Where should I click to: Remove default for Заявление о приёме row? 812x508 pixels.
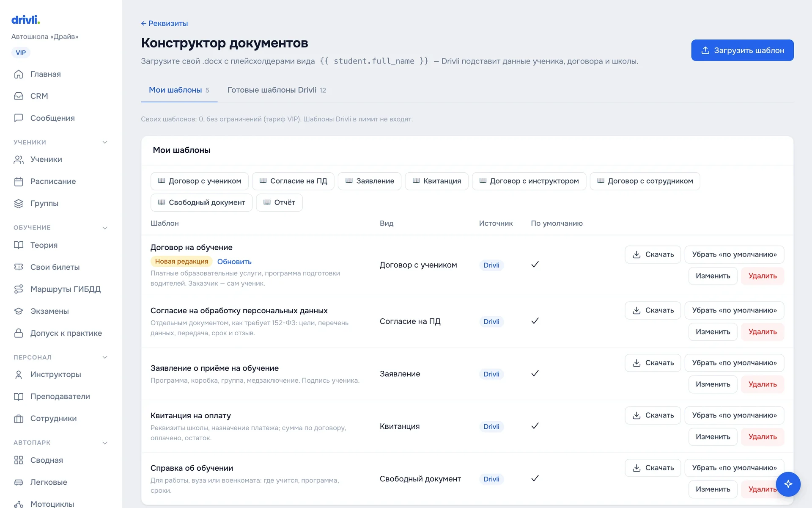point(734,363)
